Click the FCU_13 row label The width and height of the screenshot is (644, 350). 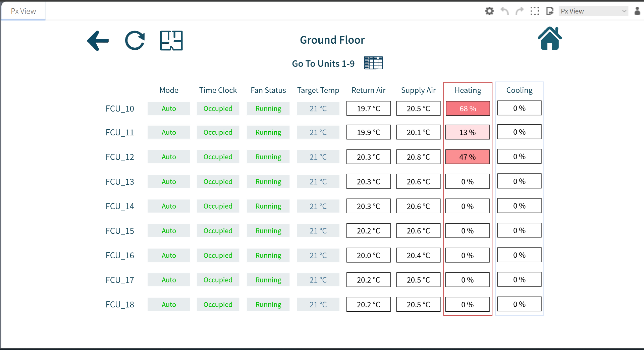(x=120, y=182)
